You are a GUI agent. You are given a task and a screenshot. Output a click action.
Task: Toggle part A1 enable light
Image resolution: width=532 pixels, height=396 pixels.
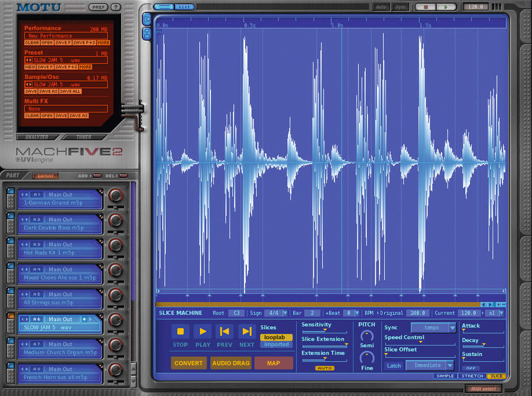(11, 191)
